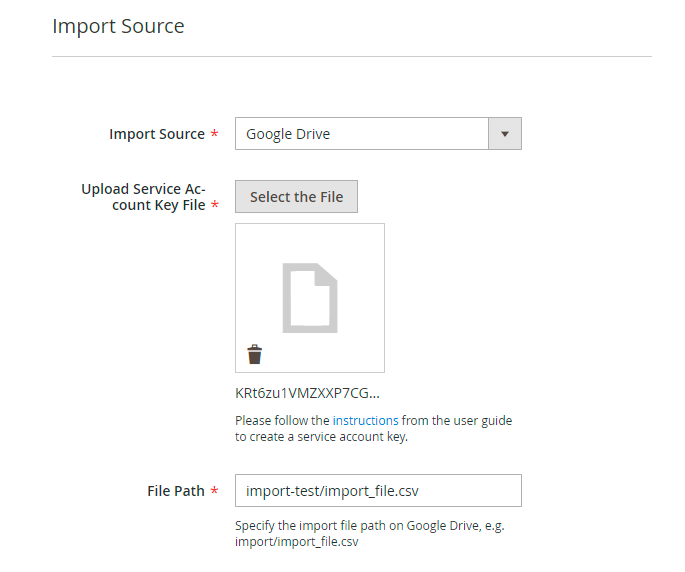
Task: Click the document file icon in preview
Action: point(309,297)
